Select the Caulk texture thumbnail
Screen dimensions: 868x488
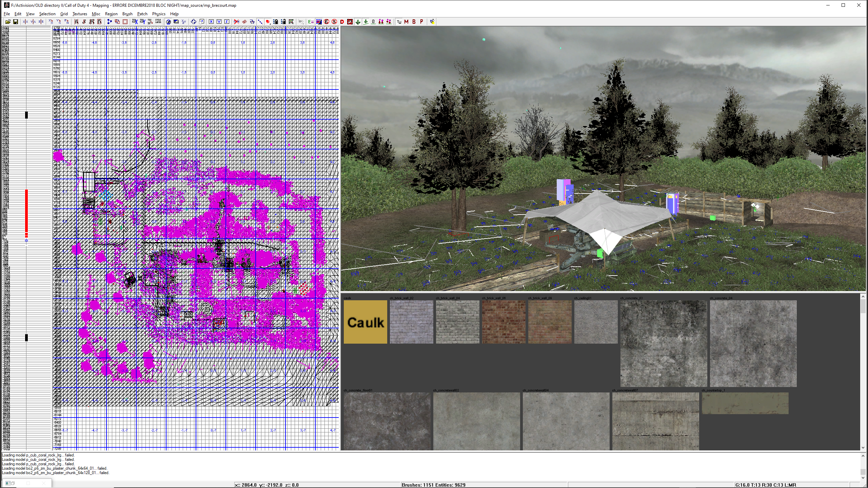pyautogui.click(x=365, y=322)
